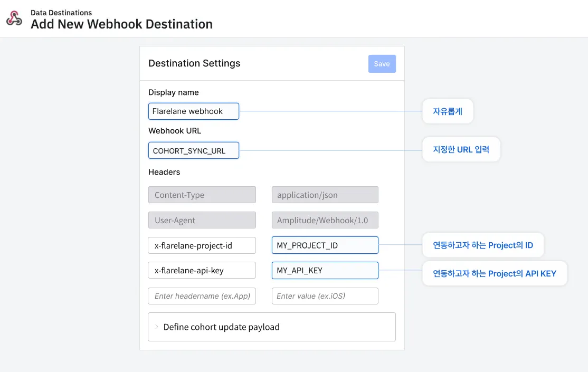Click the MY_API_KEY value field
The height and width of the screenshot is (372, 588).
pos(325,270)
